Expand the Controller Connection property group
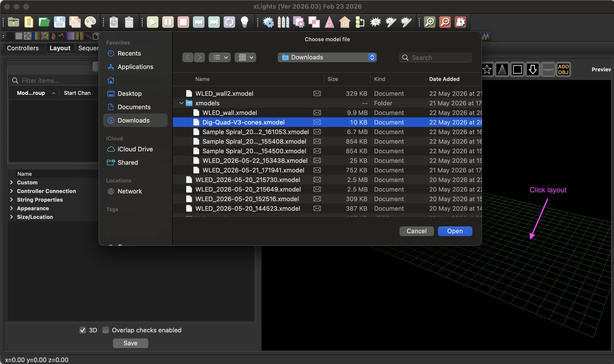 tap(12, 191)
